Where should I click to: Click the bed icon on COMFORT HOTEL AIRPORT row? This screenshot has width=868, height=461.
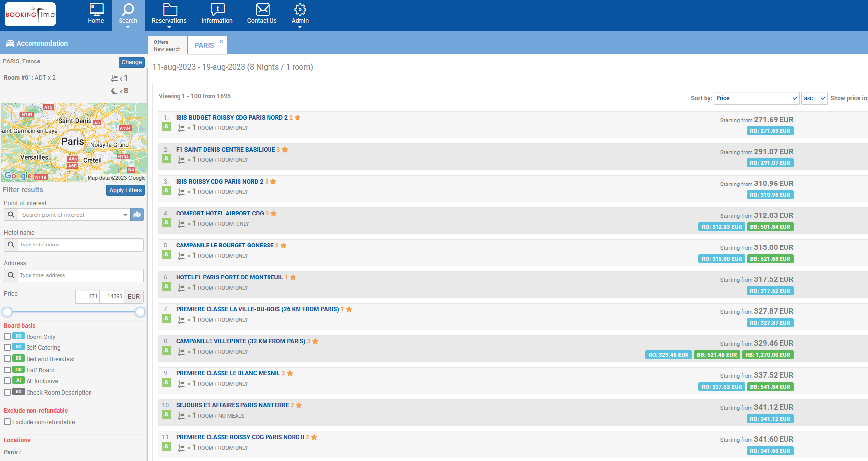click(181, 224)
